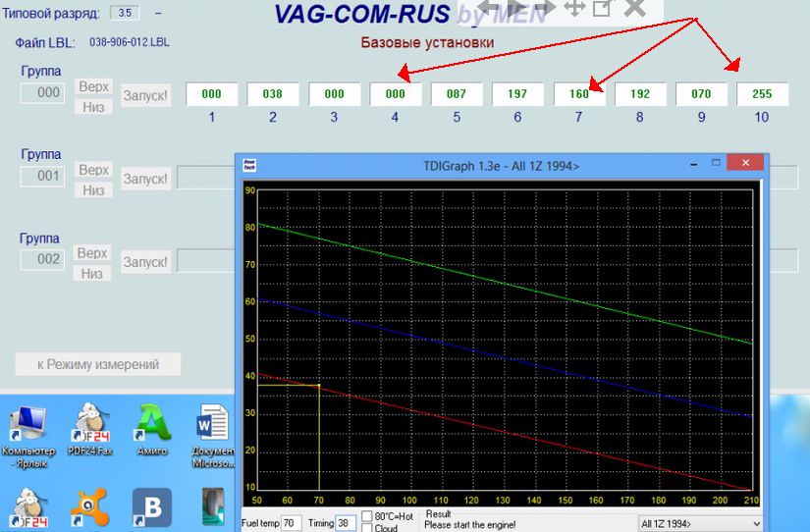Click field 8 value 192
Viewport: 810px width, 532px height.
click(x=640, y=94)
